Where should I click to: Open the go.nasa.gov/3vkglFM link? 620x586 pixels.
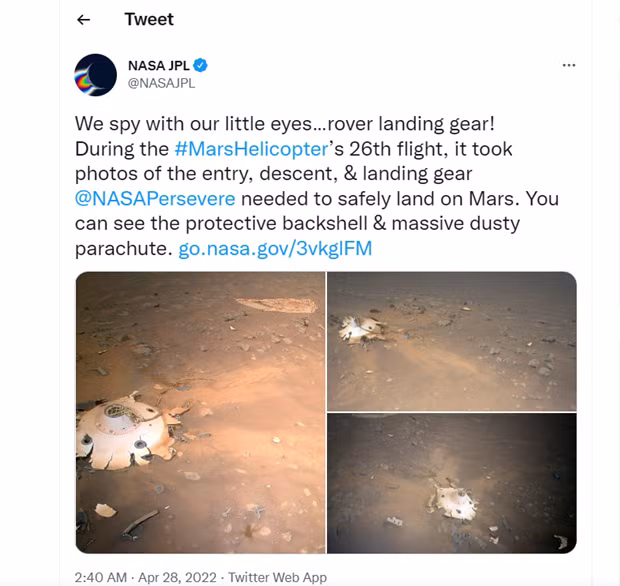275,248
